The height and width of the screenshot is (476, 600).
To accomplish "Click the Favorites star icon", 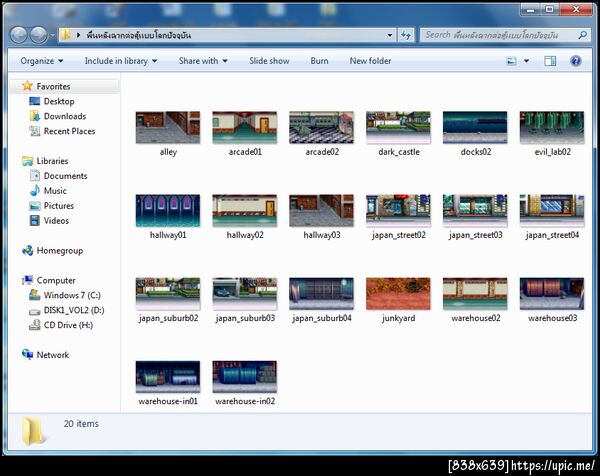I will click(27, 86).
